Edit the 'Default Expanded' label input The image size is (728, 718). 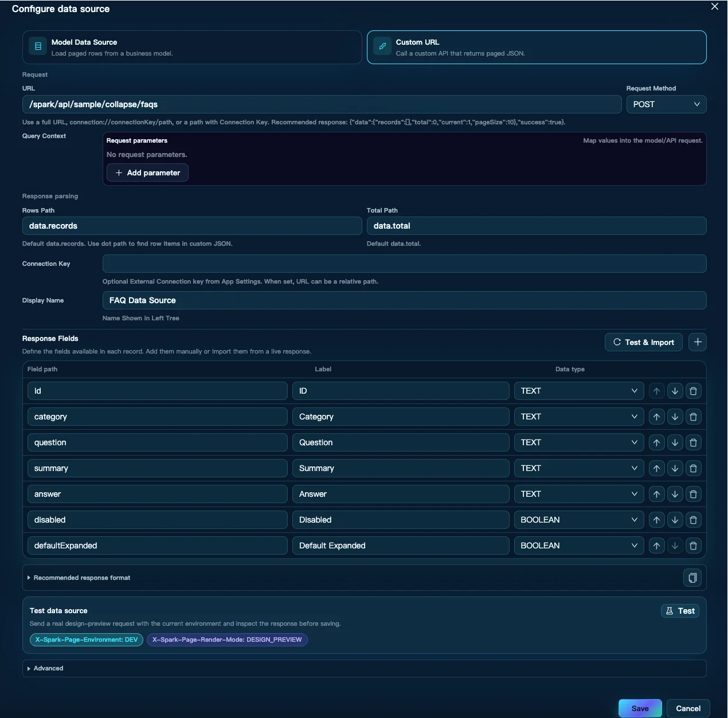click(x=401, y=546)
